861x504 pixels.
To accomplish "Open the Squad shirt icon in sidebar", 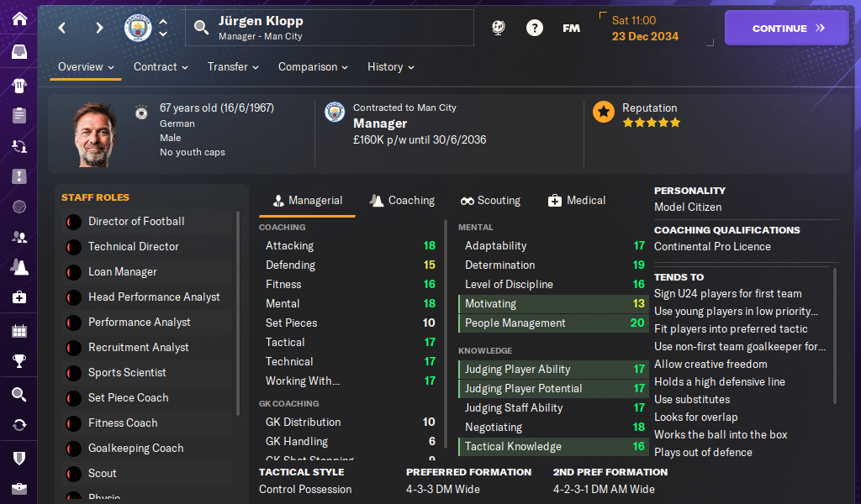I will coord(18,85).
